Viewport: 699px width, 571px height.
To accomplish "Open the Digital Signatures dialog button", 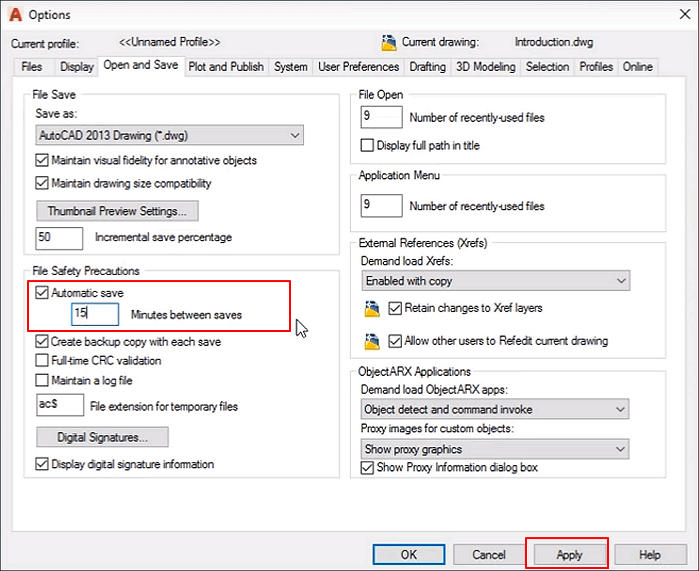I will (102, 437).
